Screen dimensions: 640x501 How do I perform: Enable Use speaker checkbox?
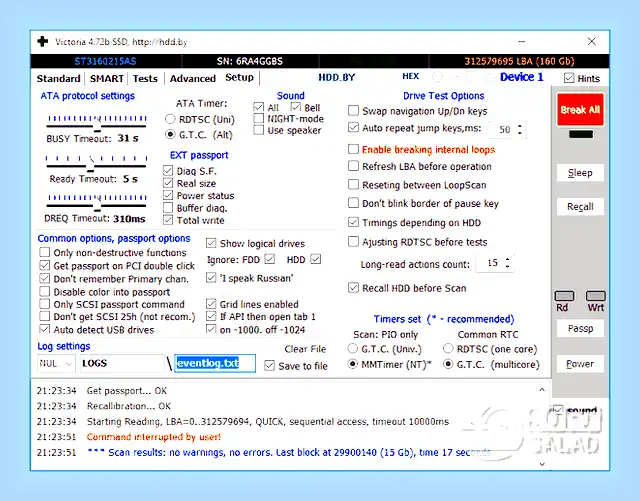point(258,130)
